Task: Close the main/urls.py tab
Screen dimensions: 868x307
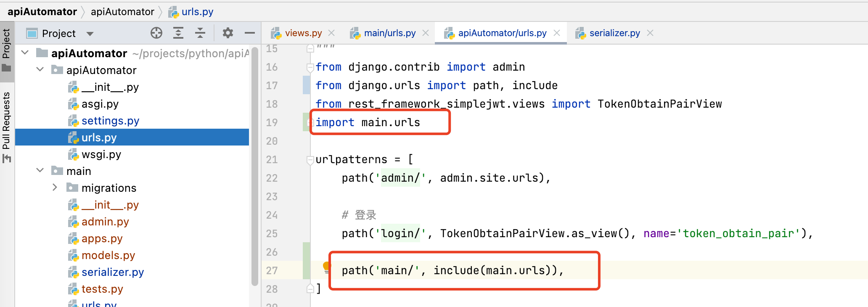Action: point(426,33)
